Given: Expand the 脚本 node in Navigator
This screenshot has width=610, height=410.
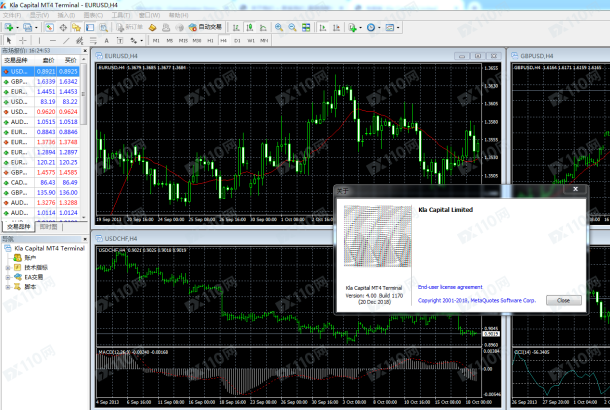Looking at the screenshot, I should 7,287.
